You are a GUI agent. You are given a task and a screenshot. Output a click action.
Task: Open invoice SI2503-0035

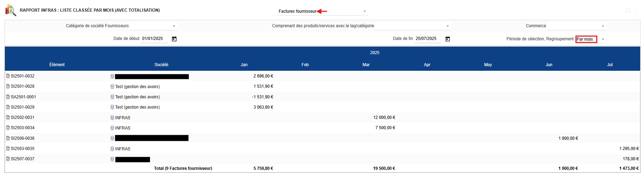(x=23, y=149)
